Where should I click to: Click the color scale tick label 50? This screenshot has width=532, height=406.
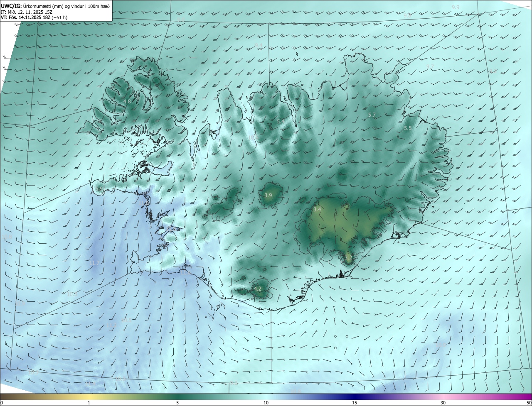[x=529, y=403]
